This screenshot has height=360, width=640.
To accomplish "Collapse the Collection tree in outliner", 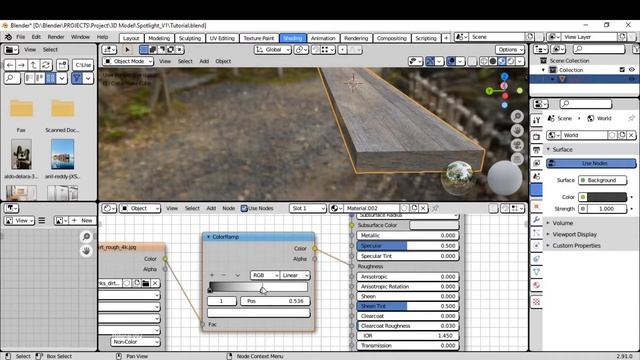I will pyautogui.click(x=543, y=70).
